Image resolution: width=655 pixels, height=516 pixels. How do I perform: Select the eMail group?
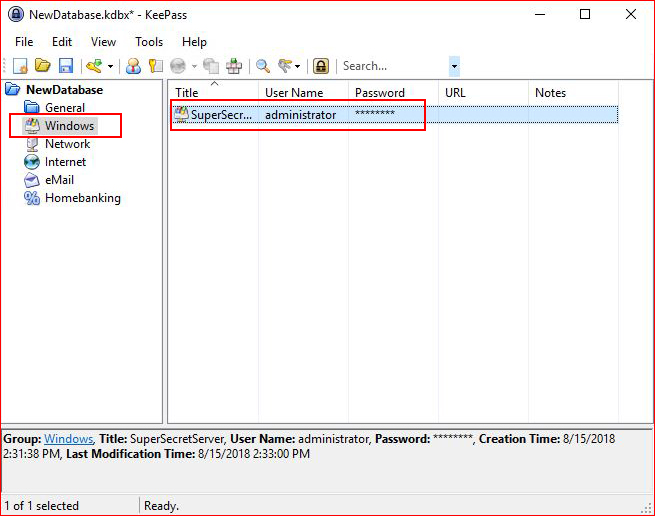[x=59, y=180]
